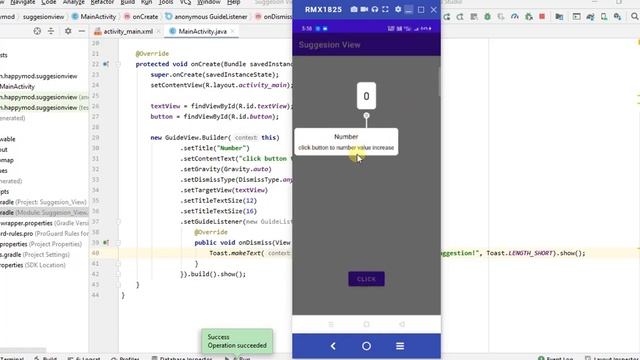Image resolution: width=640 pixels, height=360 pixels.
Task: Click the MainActivity breadcrumb in the navigation bar
Action: click(94, 17)
